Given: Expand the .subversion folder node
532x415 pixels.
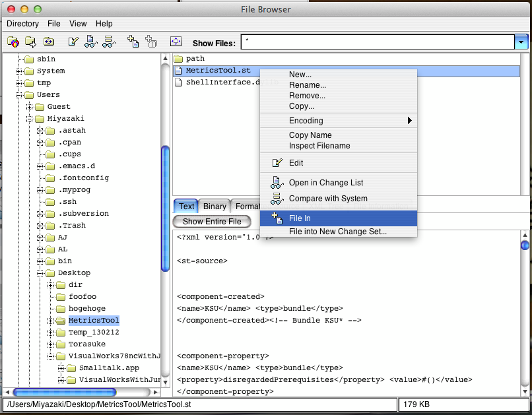Looking at the screenshot, I should [x=40, y=214].
